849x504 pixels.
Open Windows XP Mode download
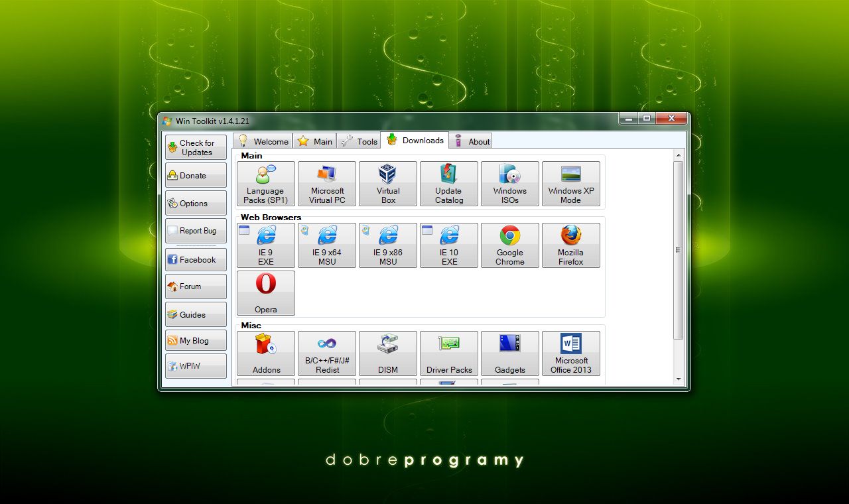571,184
